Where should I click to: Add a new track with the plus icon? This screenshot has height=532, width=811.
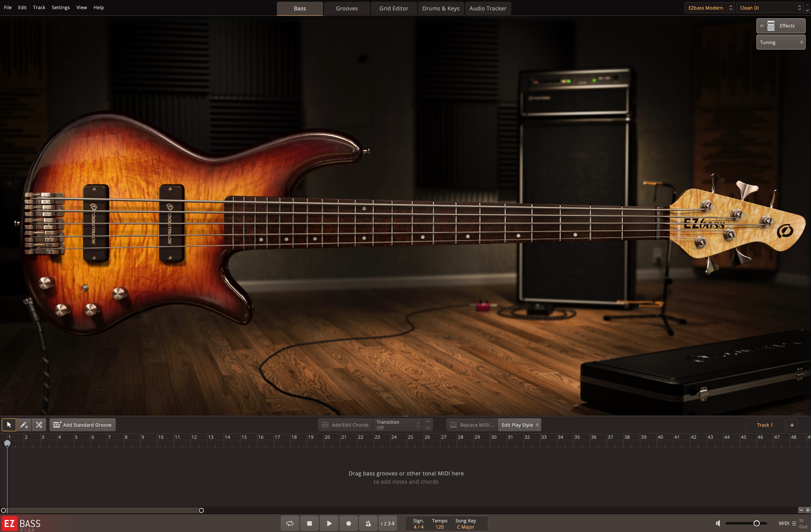792,425
